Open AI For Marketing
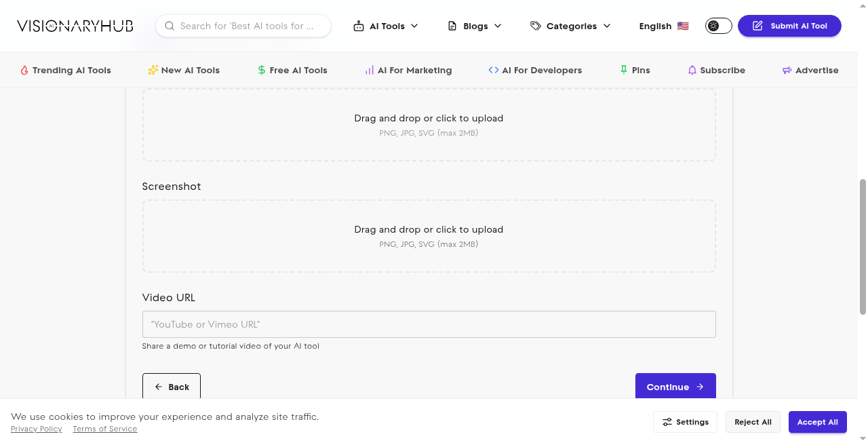Screen dimensions: 868x445 point(408,70)
